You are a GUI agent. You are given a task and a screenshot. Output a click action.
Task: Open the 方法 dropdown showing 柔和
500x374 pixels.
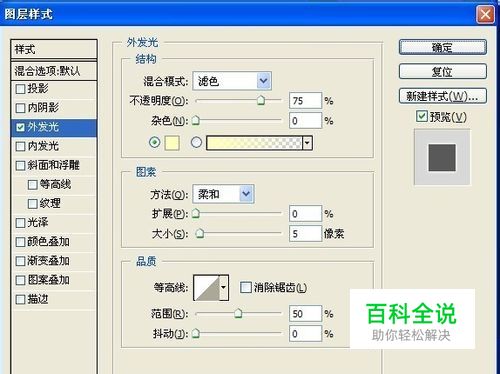[x=224, y=194]
